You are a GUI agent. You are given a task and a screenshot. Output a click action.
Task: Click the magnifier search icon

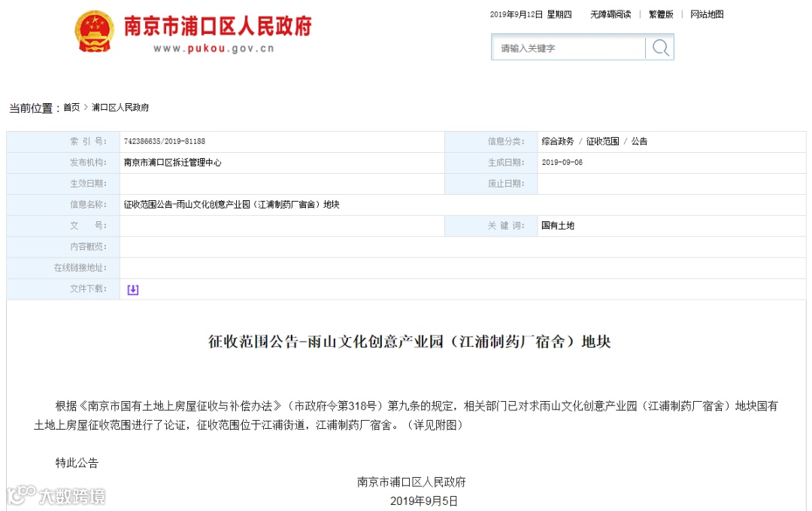point(660,47)
